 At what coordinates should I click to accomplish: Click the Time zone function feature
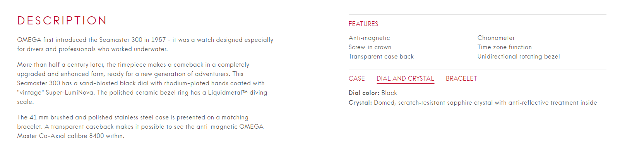click(x=505, y=47)
